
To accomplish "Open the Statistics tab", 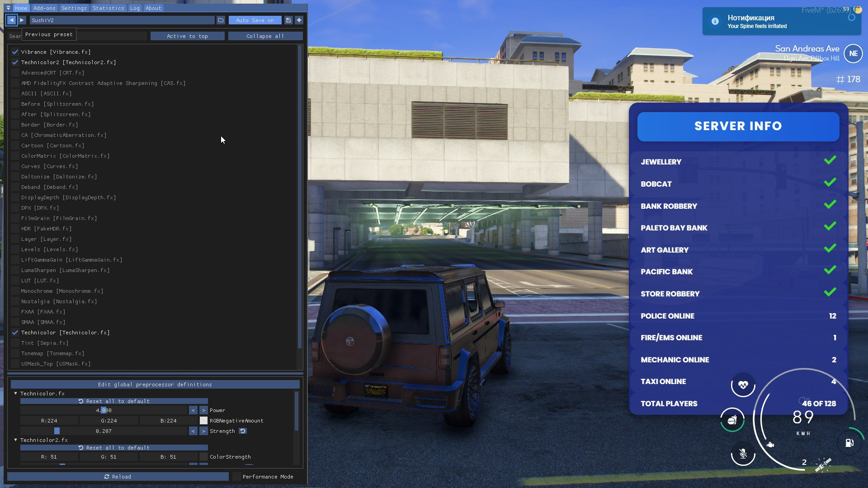I will click(108, 8).
